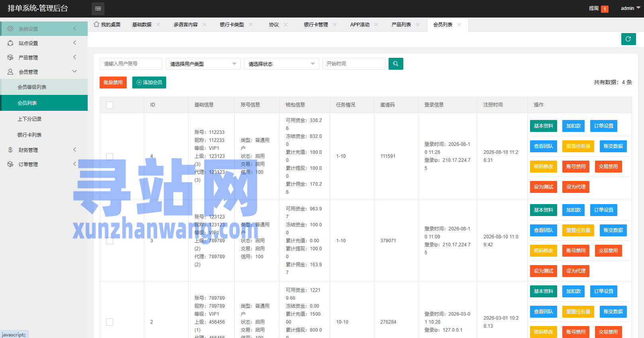The width and height of the screenshot is (644, 338).
Task: Click the 添加会员 button
Action: click(149, 83)
